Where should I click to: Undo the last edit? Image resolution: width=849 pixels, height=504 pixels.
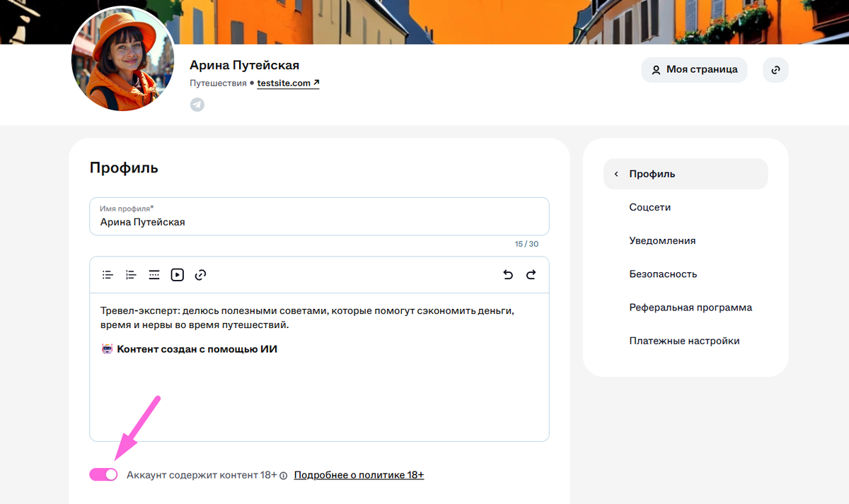pos(508,275)
